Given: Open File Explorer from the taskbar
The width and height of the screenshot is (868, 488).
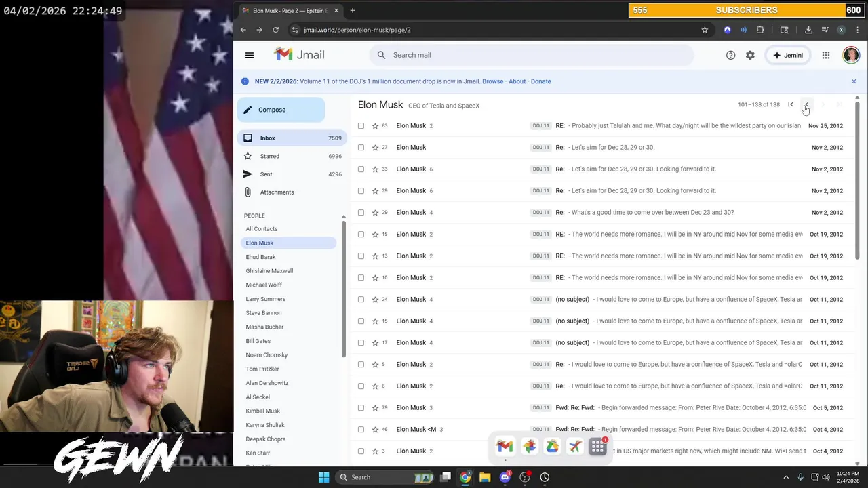Looking at the screenshot, I should 485,477.
